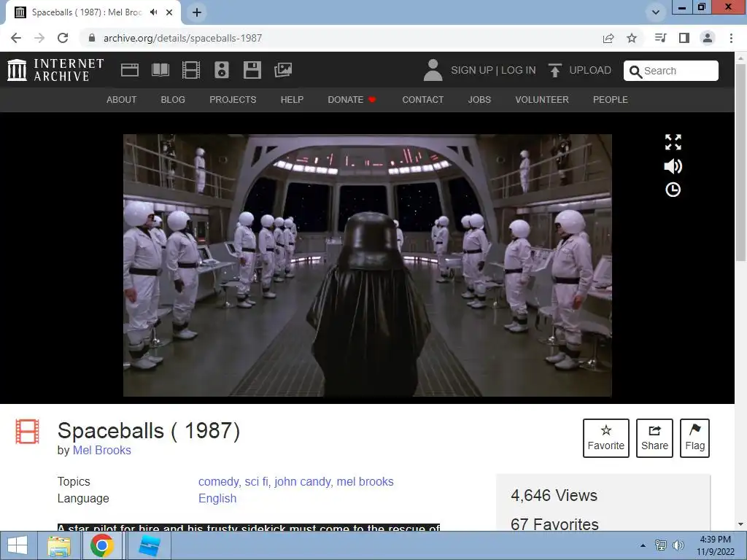
Task: Open the JOBS menu item
Action: pos(479,99)
